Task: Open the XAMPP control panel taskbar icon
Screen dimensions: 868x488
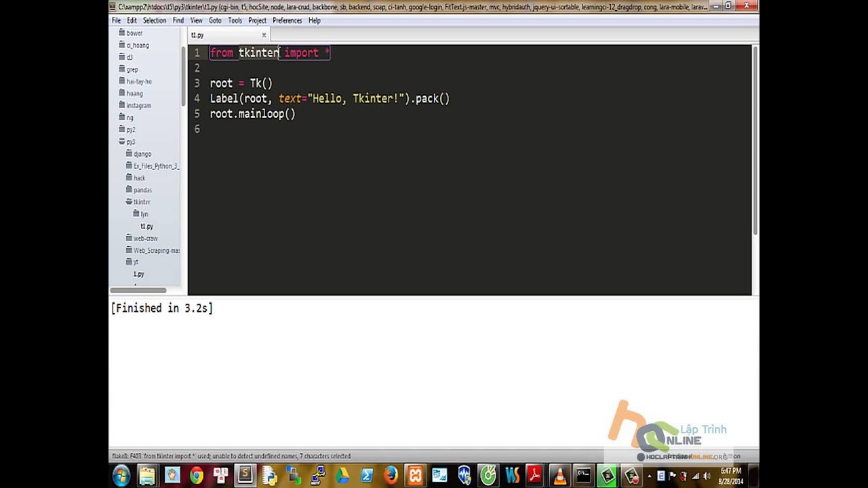Action: (x=415, y=475)
